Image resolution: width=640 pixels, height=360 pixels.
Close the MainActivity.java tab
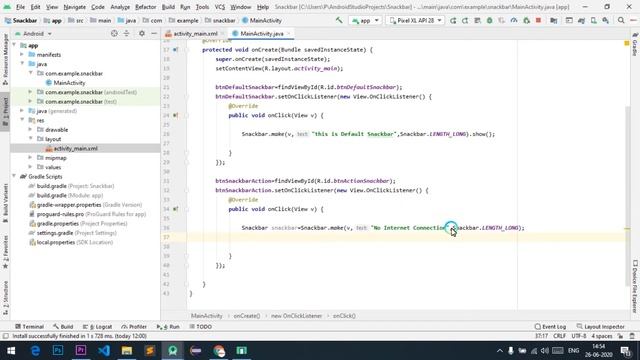289,33
